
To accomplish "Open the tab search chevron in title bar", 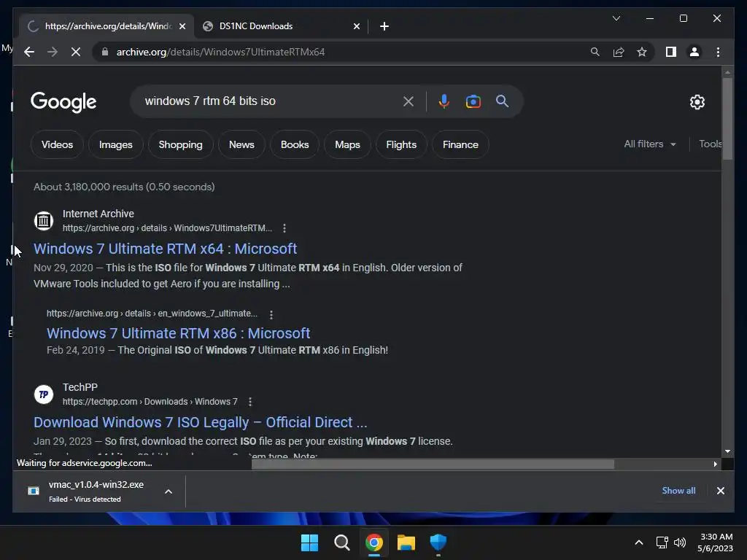I will (616, 18).
